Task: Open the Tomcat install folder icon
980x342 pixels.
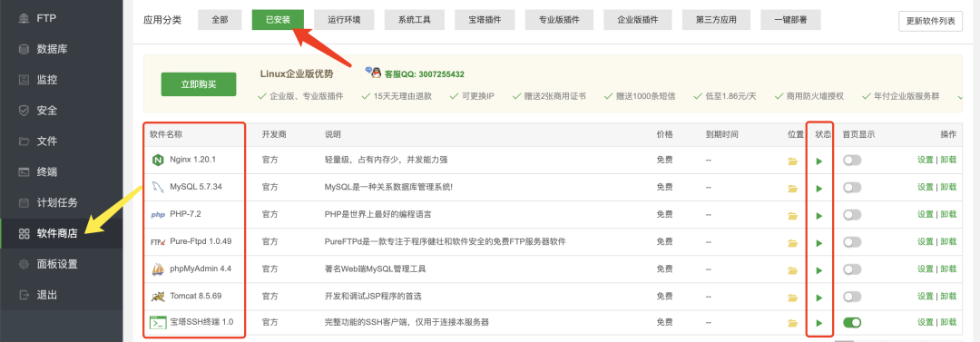Action: point(793,297)
